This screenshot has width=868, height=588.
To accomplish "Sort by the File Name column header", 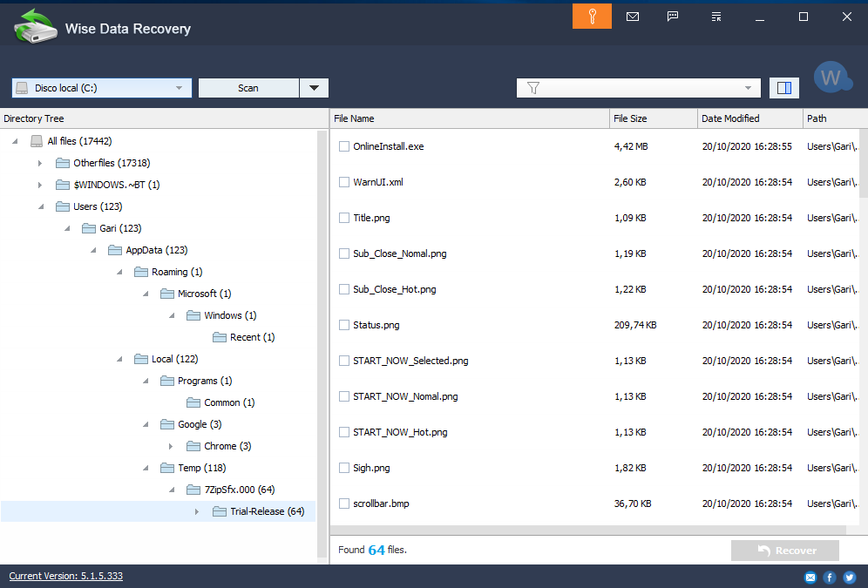I will click(470, 118).
